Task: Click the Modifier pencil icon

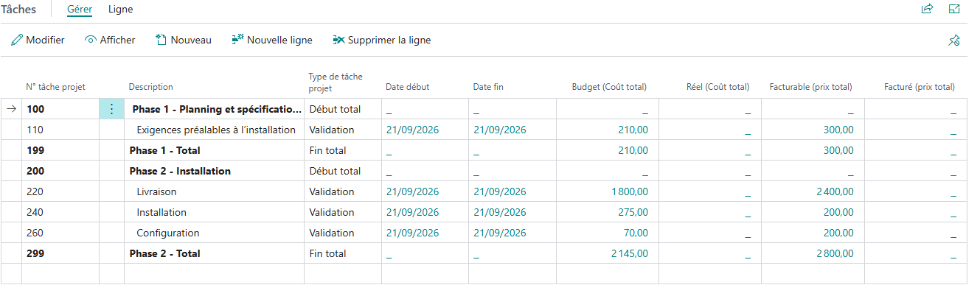Action: [16, 40]
